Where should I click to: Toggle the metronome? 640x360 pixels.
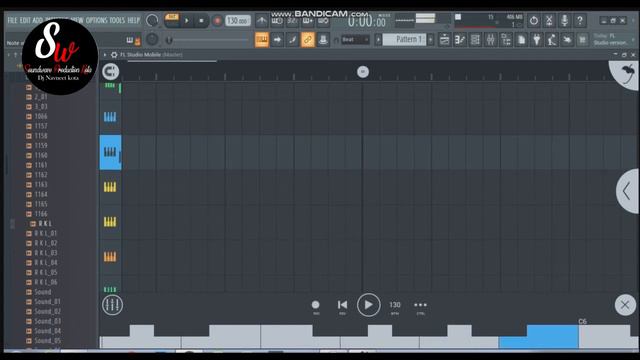262,20
